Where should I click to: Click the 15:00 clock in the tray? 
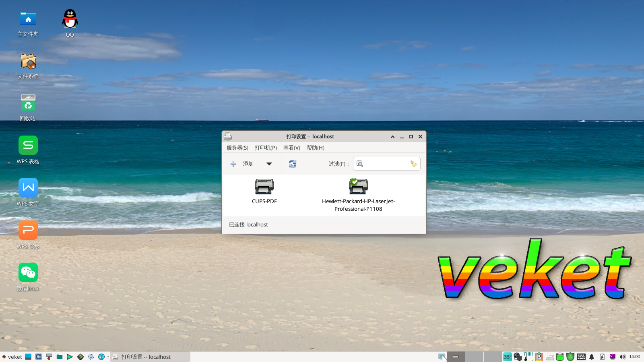[x=635, y=357]
